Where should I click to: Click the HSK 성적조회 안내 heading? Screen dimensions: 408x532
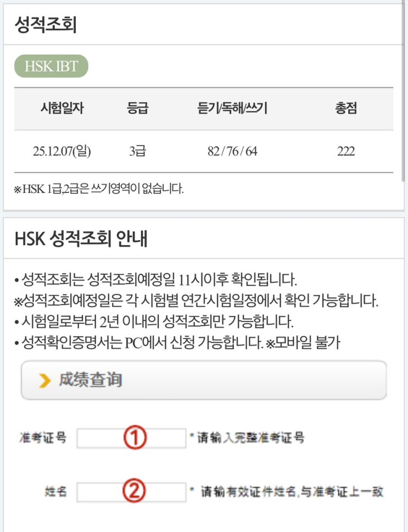click(x=81, y=239)
